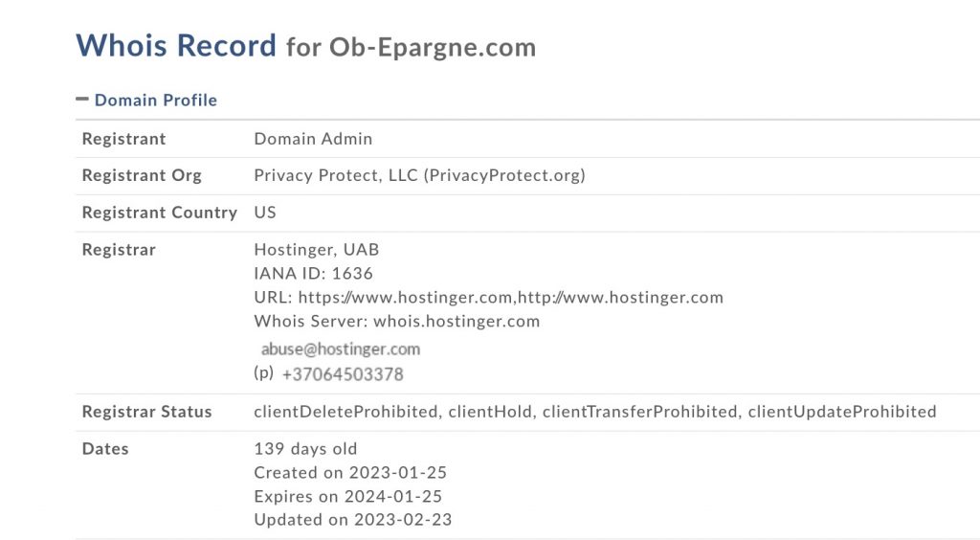980x540 pixels.
Task: Click the Registrar Status label
Action: click(x=146, y=412)
